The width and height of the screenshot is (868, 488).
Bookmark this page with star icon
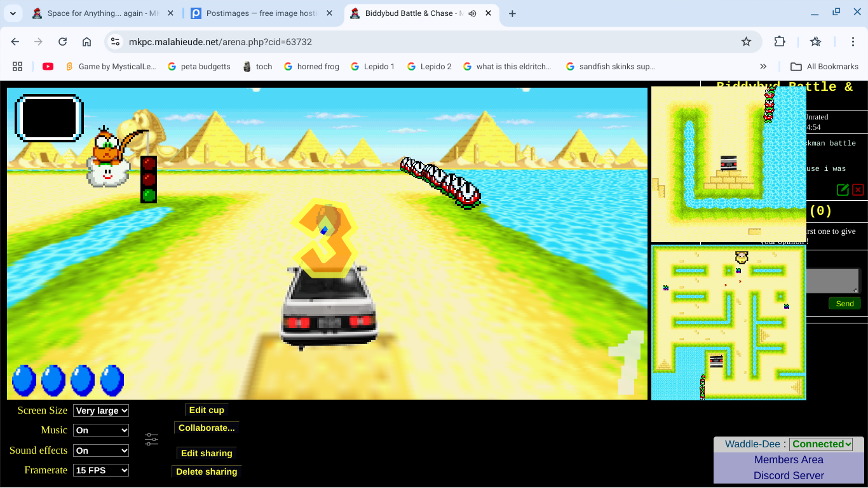(746, 41)
